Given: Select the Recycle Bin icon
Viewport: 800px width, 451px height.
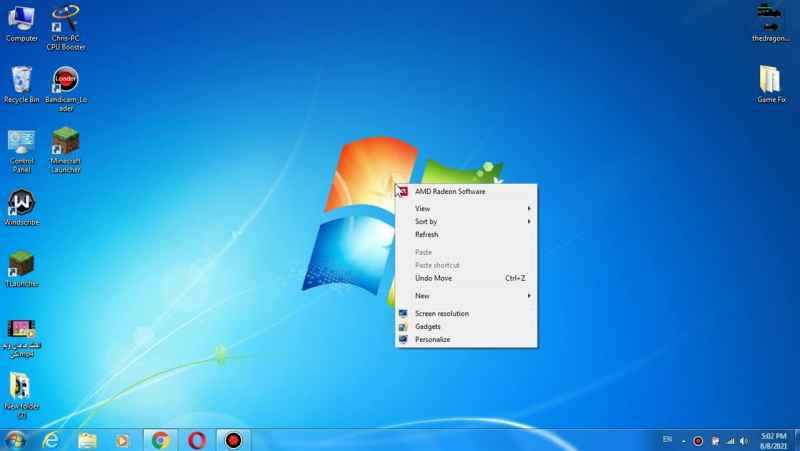Looking at the screenshot, I should click(x=21, y=85).
